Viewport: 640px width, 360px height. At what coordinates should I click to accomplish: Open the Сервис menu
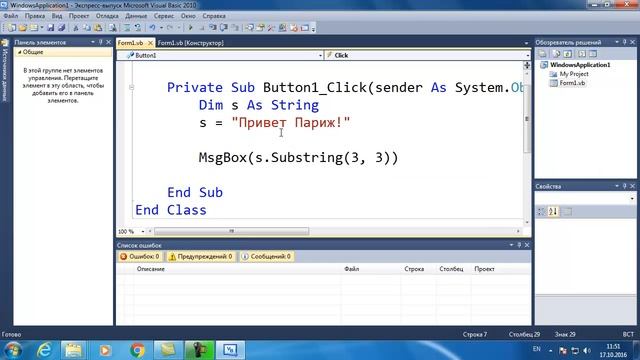(164, 16)
